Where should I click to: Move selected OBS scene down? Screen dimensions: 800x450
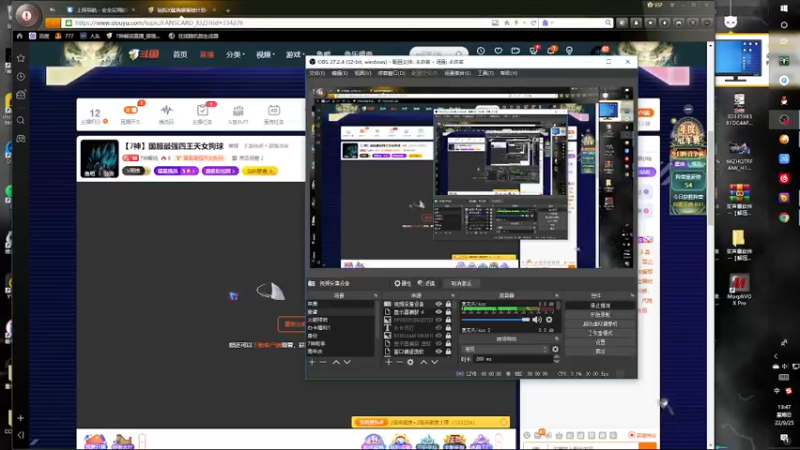pyautogui.click(x=347, y=362)
